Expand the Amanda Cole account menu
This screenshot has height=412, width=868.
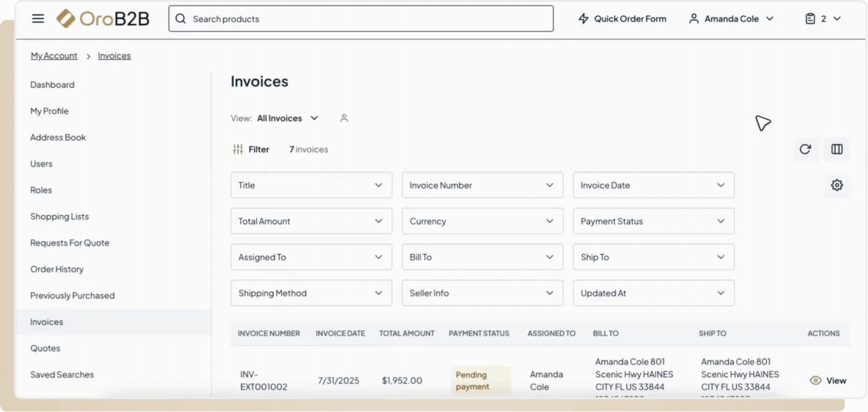pos(770,19)
